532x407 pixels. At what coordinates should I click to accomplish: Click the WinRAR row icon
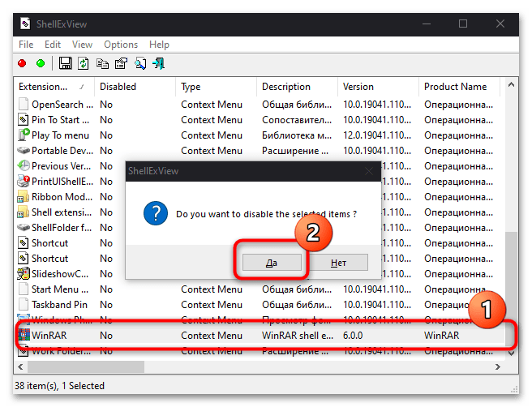[24, 335]
